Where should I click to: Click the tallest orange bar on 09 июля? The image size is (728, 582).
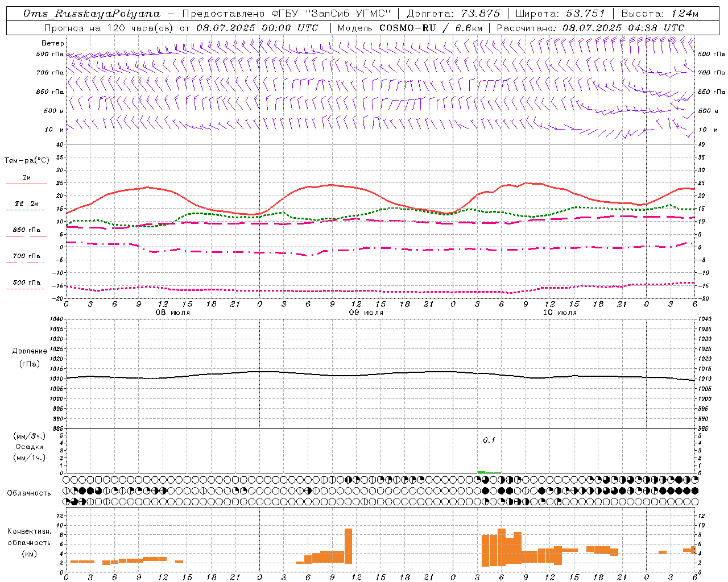pos(348,546)
